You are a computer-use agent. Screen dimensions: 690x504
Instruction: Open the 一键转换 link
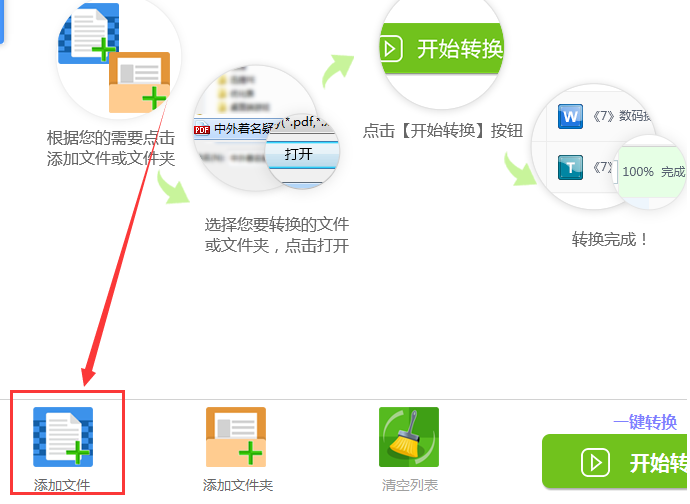[x=645, y=422]
